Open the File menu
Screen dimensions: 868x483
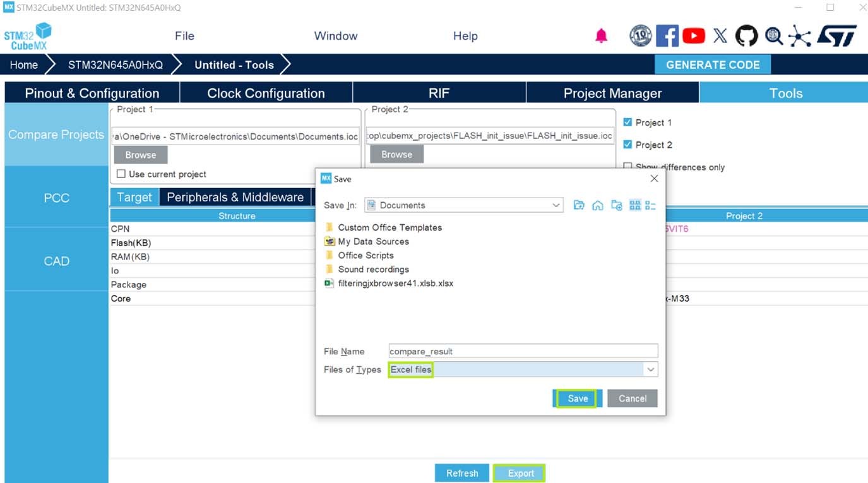pos(184,36)
